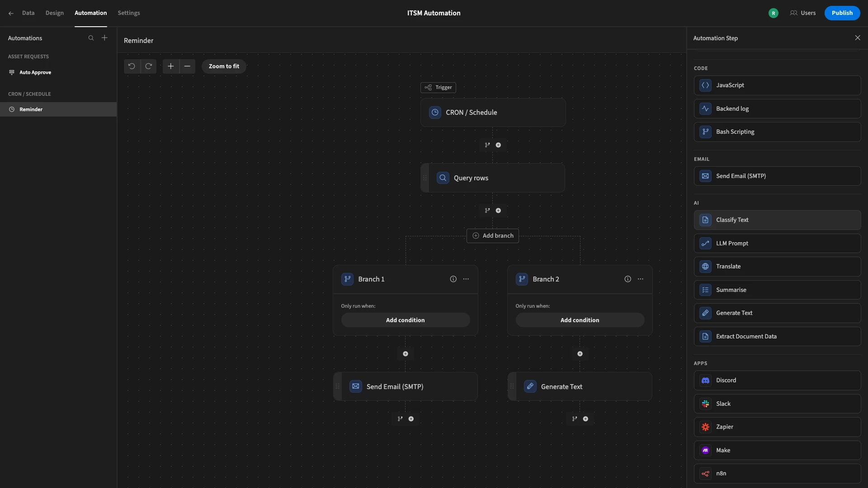Click the Add branch button

pos(492,235)
